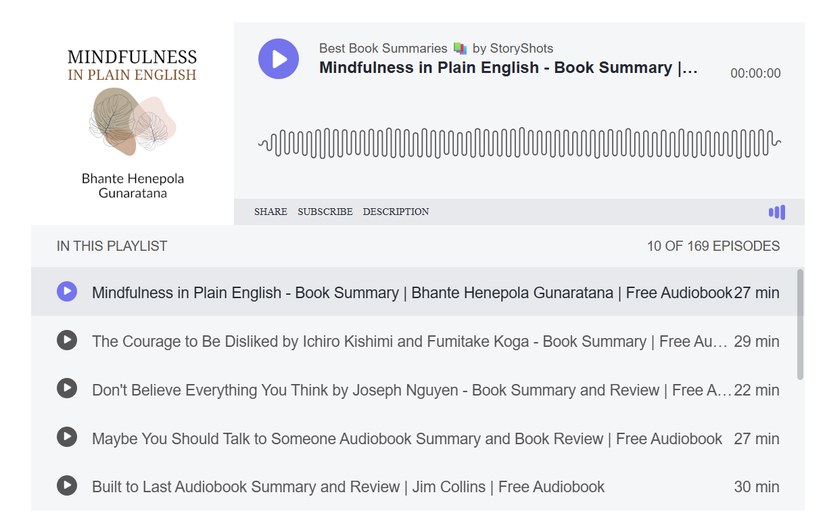Select Built to Last Audiobook Summary title
Image resolution: width=825 pixels, height=528 pixels.
point(348,487)
